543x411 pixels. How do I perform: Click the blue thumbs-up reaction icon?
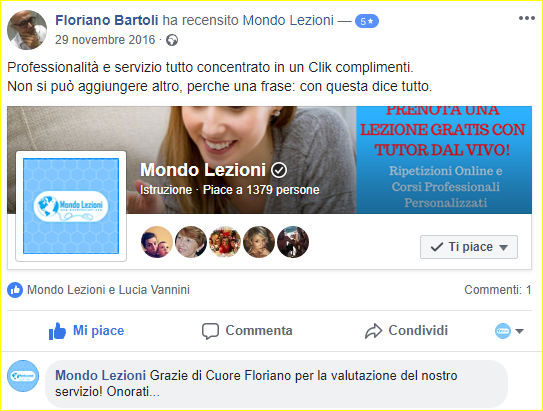[x=15, y=290]
